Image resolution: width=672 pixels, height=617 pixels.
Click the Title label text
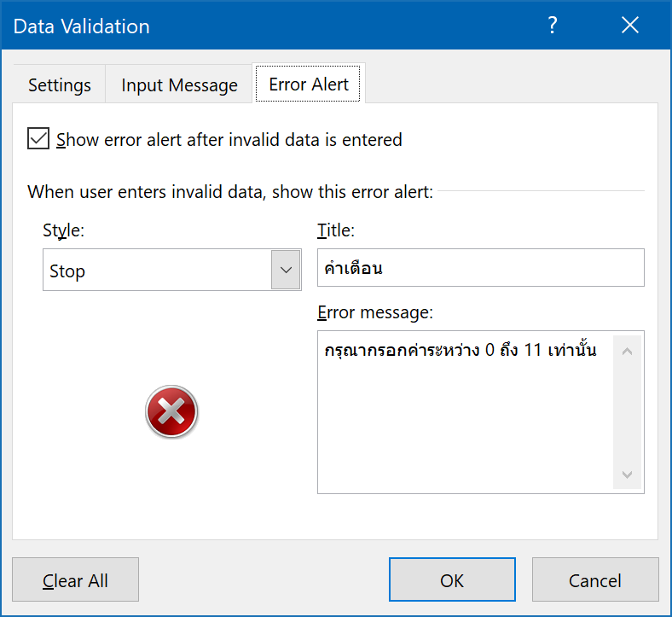click(x=335, y=230)
